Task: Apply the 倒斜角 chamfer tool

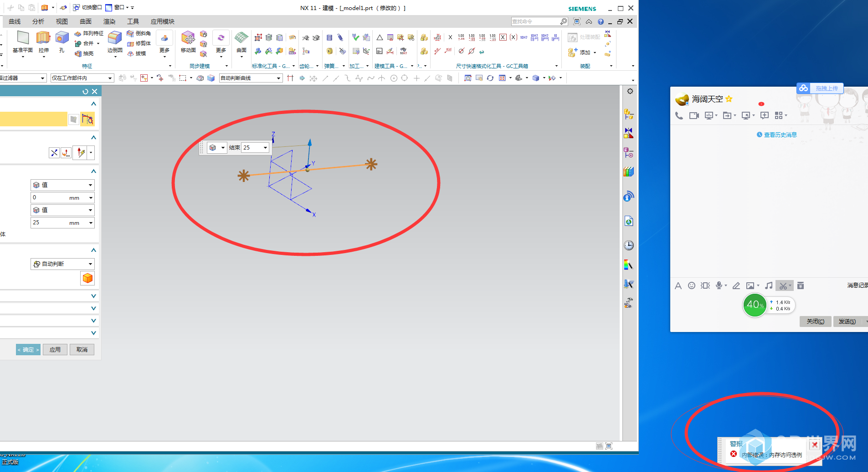Action: click(139, 33)
